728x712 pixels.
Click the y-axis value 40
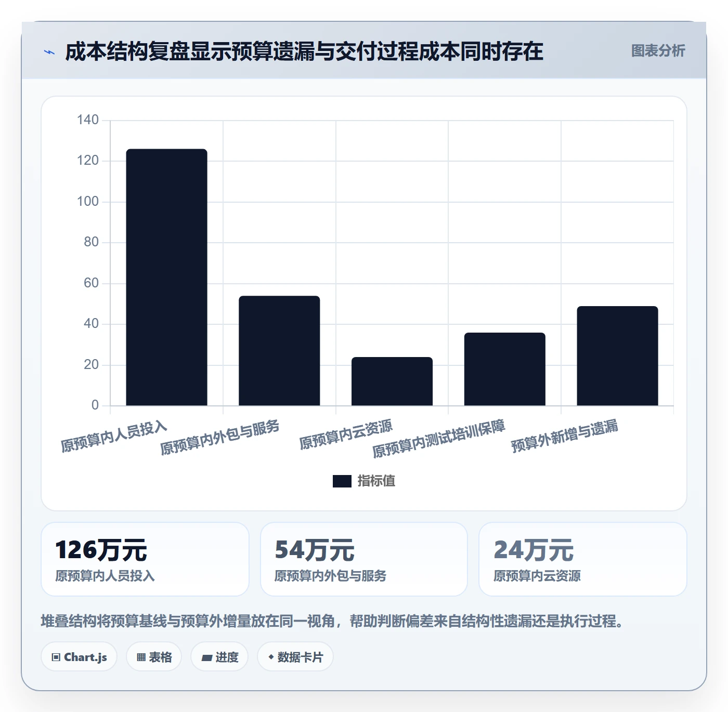[x=91, y=324]
